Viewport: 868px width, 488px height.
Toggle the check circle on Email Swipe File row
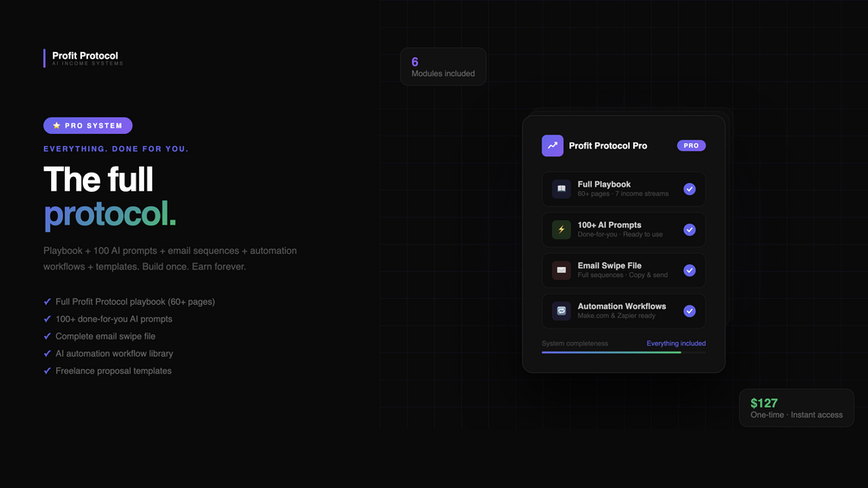[x=689, y=270]
